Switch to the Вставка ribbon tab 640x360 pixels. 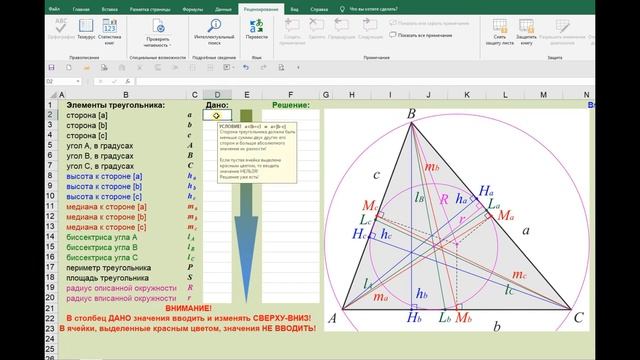point(109,9)
